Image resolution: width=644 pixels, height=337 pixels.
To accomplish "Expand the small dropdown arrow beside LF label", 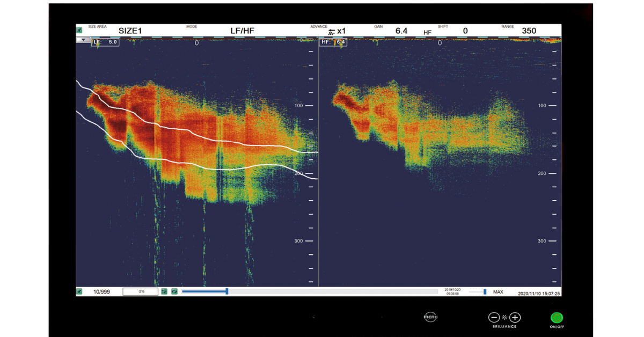I will [x=83, y=40].
